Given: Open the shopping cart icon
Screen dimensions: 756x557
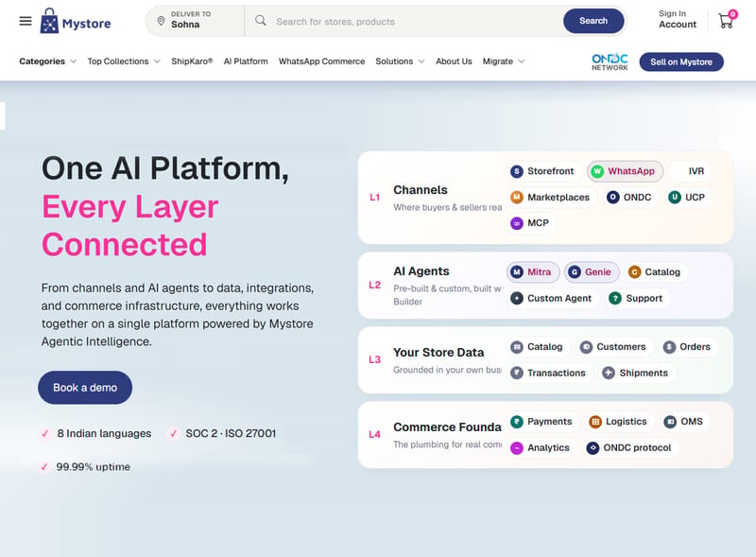Looking at the screenshot, I should pyautogui.click(x=726, y=21).
